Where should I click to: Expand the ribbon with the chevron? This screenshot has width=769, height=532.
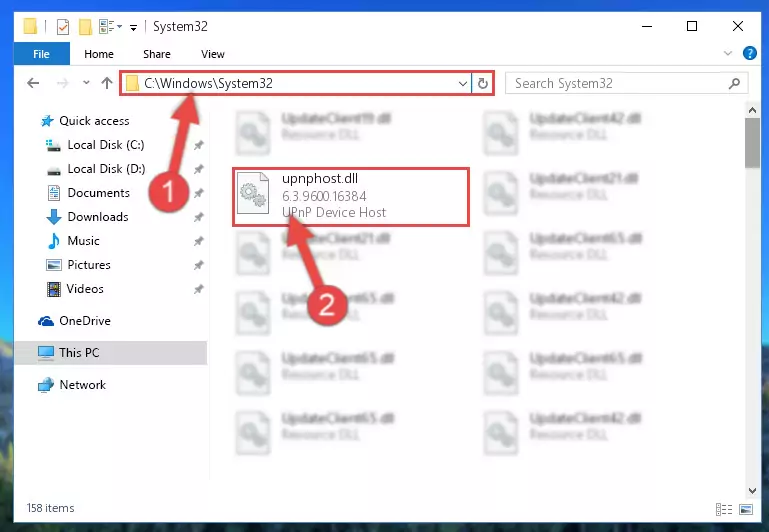click(x=728, y=53)
